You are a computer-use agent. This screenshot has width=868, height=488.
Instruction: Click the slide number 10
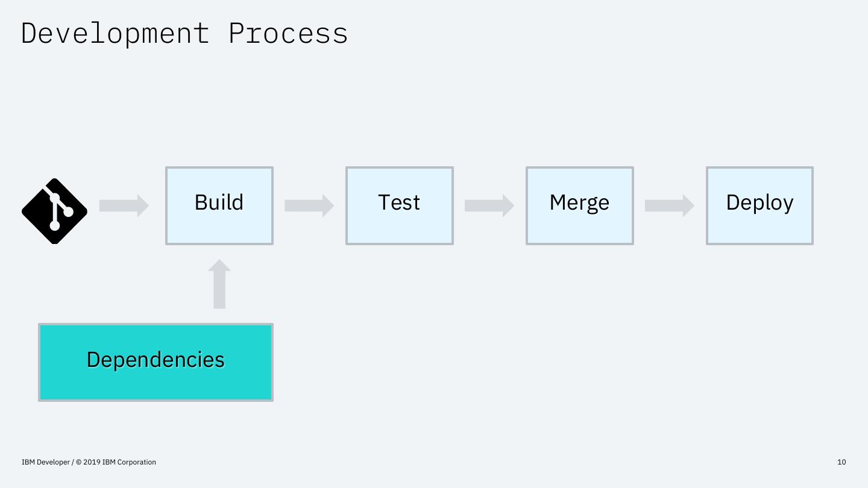tap(841, 462)
